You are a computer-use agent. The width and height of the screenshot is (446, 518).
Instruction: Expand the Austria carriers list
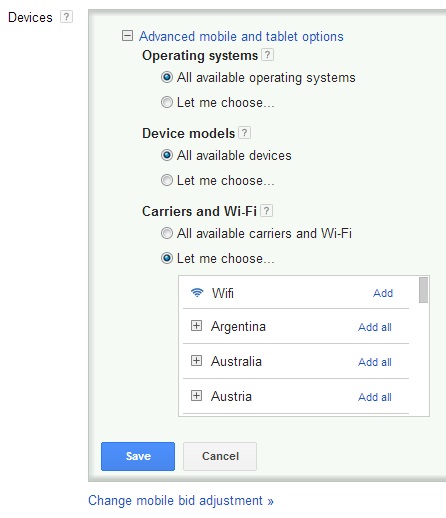(196, 396)
